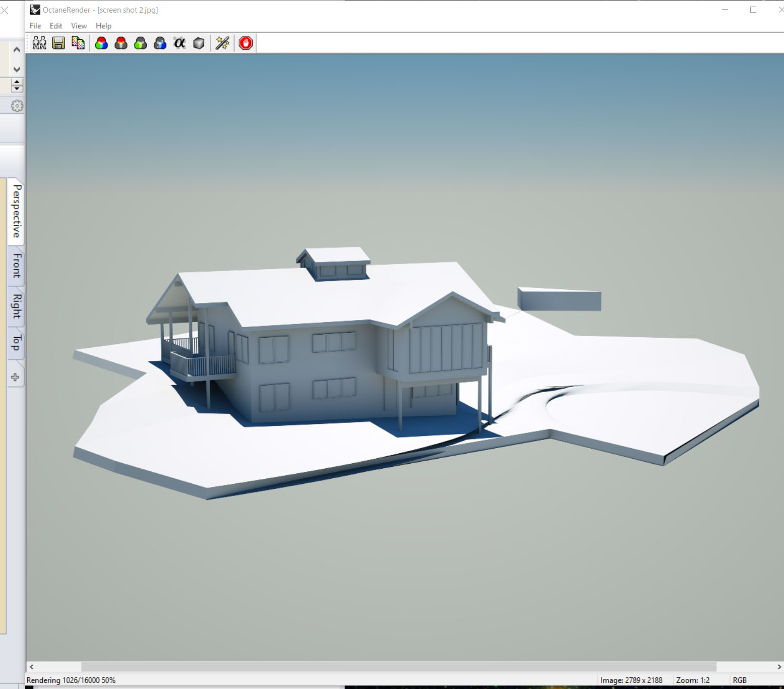This screenshot has width=784, height=689.
Task: Click the 'RGB' status bar entry
Action: [x=740, y=680]
